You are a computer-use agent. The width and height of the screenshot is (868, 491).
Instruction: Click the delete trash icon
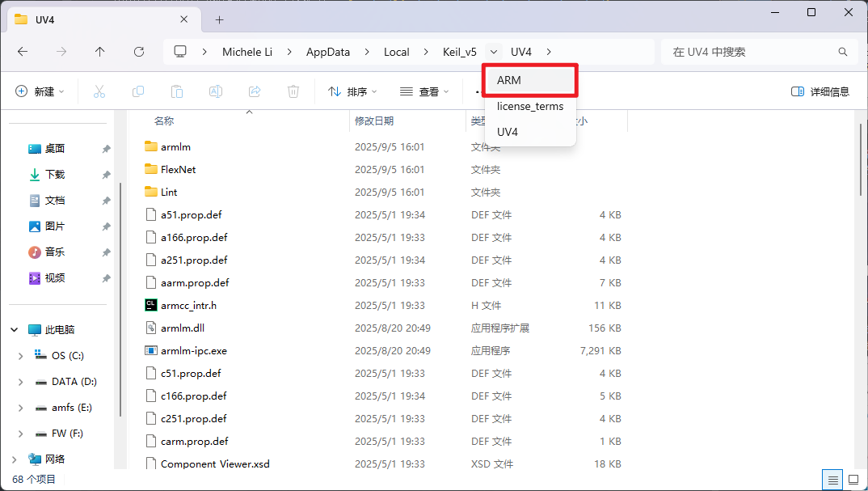(294, 92)
